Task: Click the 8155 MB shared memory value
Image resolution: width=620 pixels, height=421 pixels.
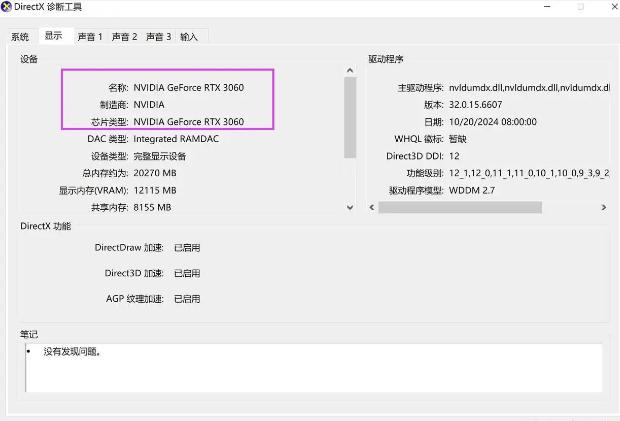Action: coord(152,208)
